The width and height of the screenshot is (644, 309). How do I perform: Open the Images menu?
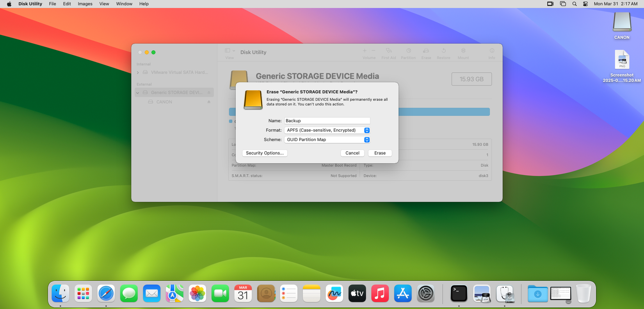[x=85, y=4]
